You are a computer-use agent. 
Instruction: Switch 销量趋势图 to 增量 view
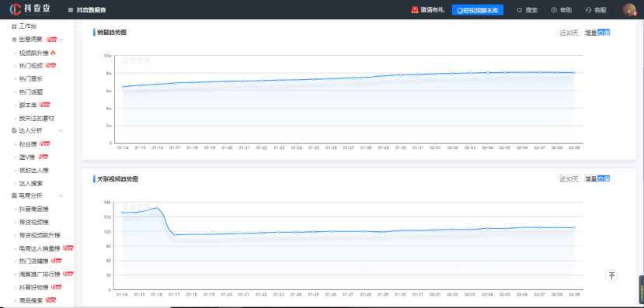pos(590,33)
